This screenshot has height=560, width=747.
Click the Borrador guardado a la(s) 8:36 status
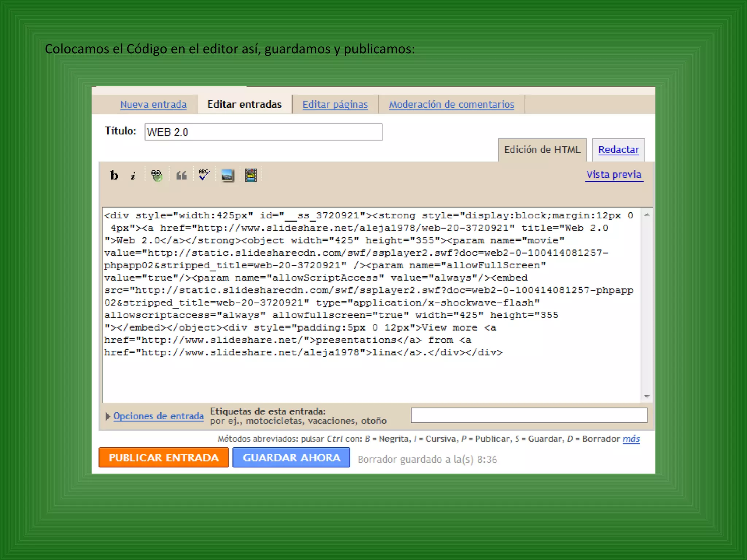(x=427, y=459)
